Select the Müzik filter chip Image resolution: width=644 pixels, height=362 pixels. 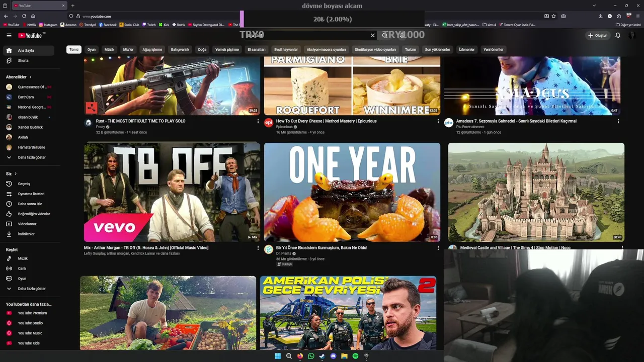coord(109,49)
